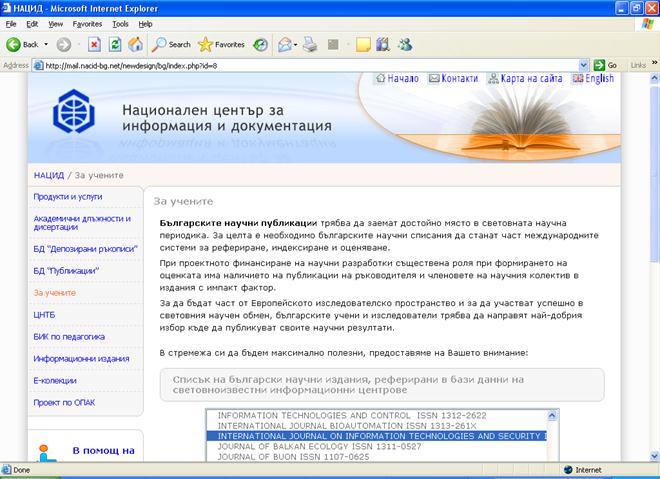Click the Internet zone globe in status bar
Viewport: 660px width, 479px height.
click(568, 470)
